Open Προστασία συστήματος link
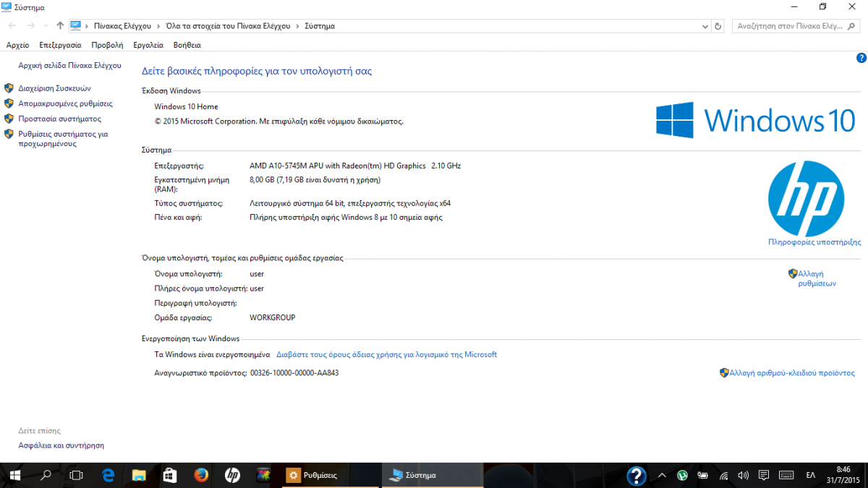Image resolution: width=868 pixels, height=488 pixels. click(59, 119)
